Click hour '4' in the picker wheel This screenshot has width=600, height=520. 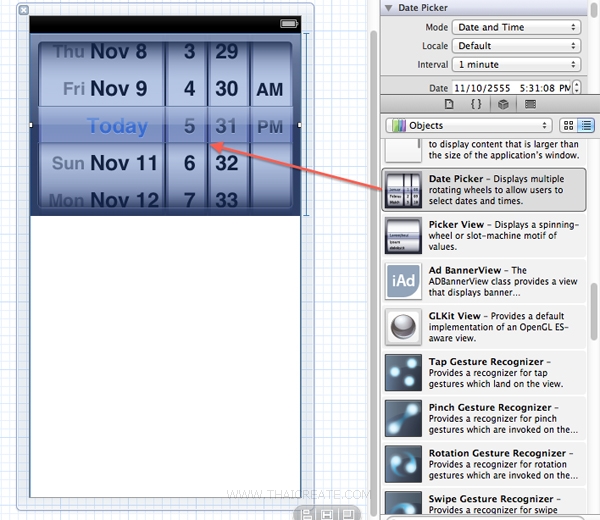click(x=189, y=88)
